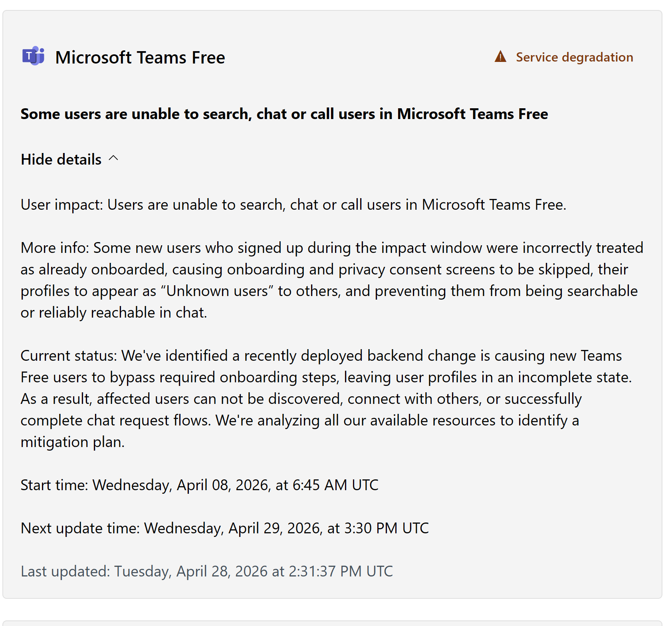Click the Current status paragraph
The height and width of the screenshot is (626, 672).
[x=326, y=399]
